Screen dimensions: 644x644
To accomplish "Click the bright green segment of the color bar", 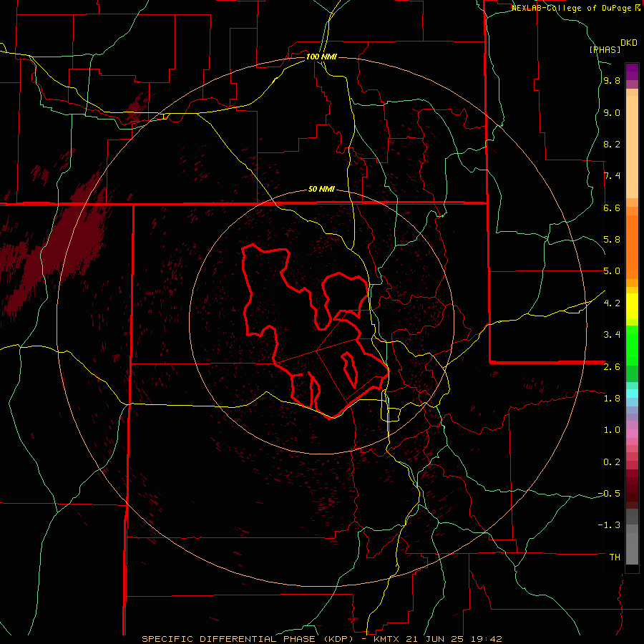I will point(632,345).
